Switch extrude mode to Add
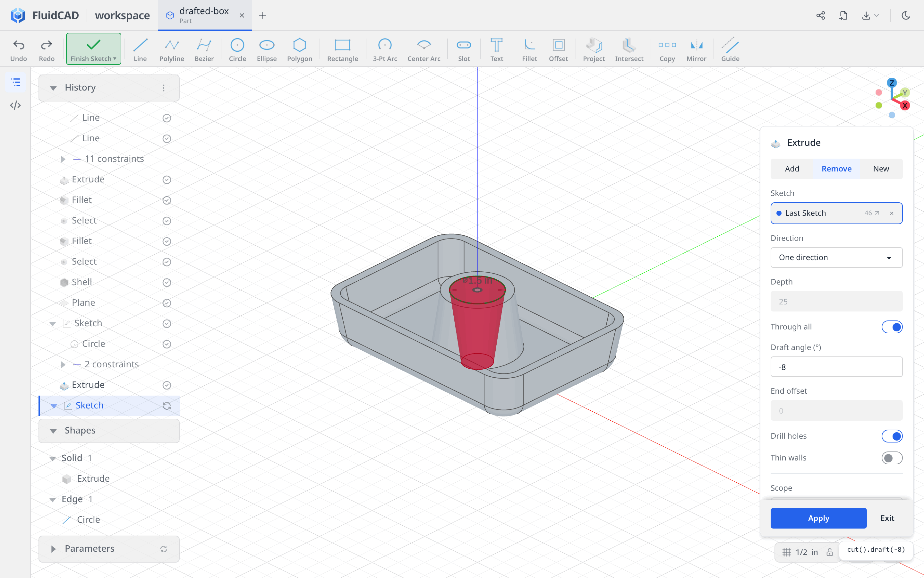The image size is (924, 578). click(792, 169)
